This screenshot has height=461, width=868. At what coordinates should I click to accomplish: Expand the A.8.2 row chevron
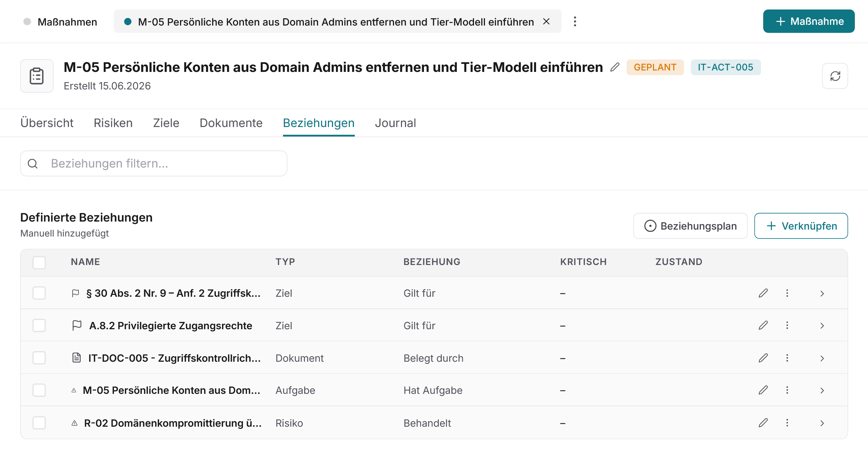(822, 326)
